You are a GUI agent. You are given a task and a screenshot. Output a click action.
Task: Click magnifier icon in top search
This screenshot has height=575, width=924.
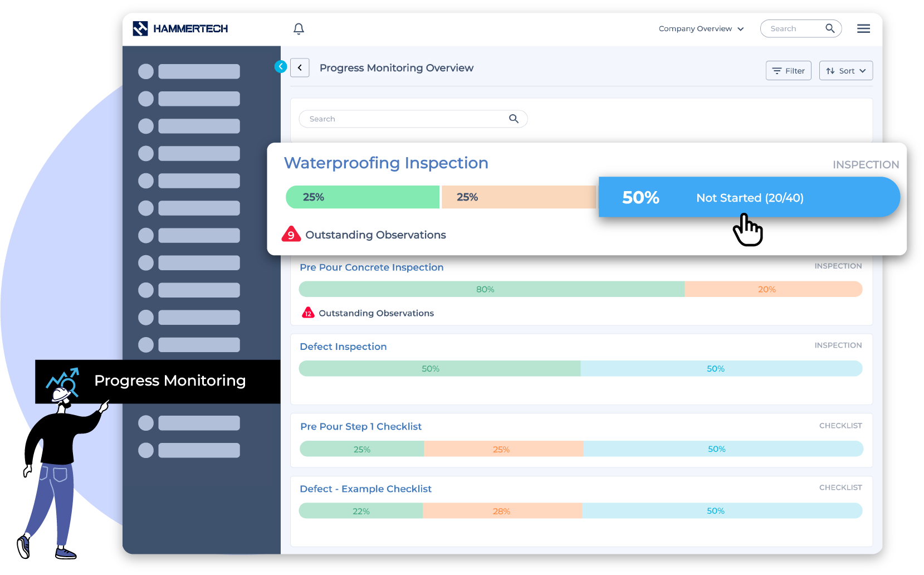click(830, 28)
